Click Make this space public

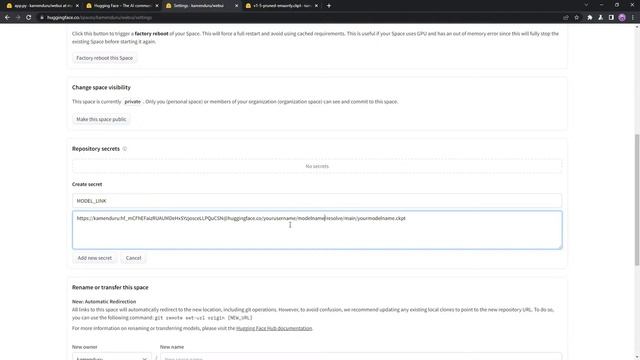pyautogui.click(x=101, y=119)
